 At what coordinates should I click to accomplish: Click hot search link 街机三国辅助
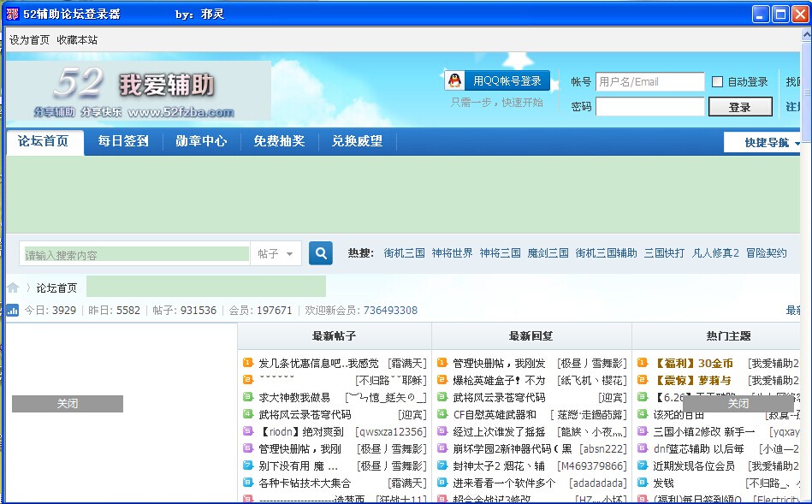tap(606, 252)
